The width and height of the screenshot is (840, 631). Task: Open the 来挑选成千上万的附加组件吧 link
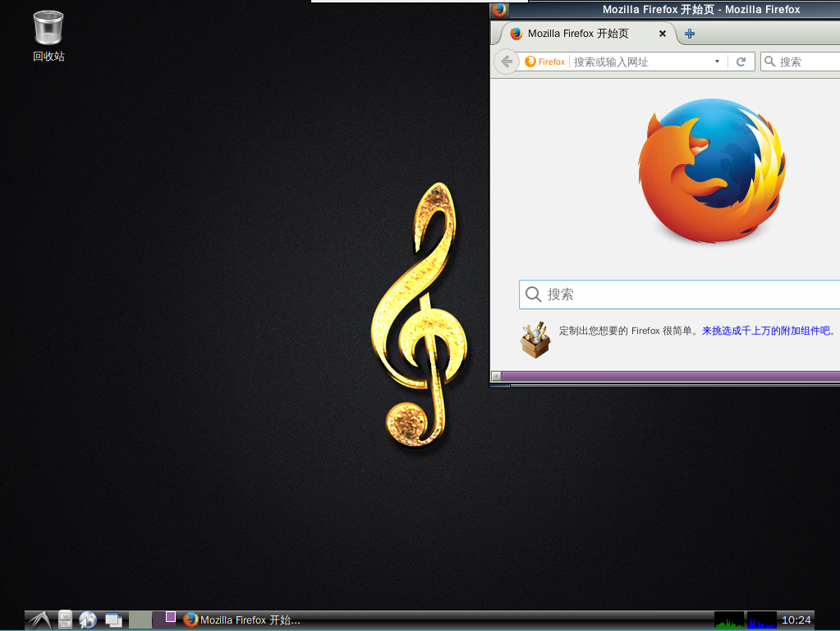click(x=766, y=331)
